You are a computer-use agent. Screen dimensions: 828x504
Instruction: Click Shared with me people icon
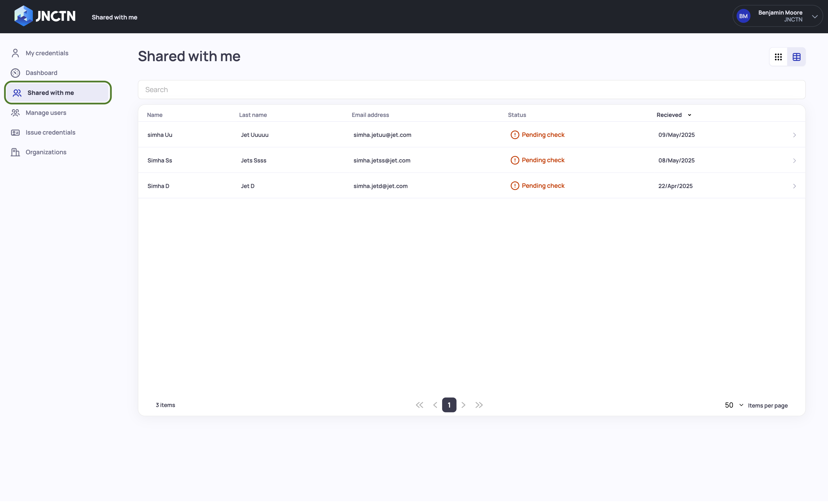coord(17,93)
